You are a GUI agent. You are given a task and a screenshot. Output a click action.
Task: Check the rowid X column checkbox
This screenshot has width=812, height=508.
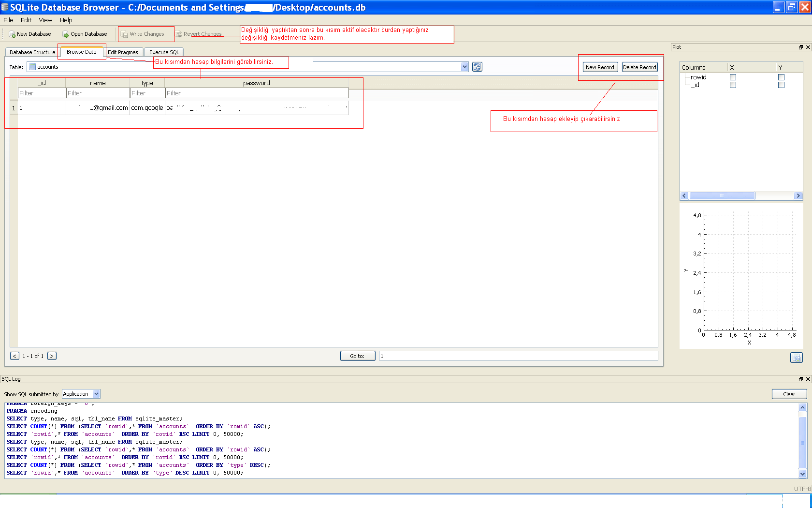point(733,77)
